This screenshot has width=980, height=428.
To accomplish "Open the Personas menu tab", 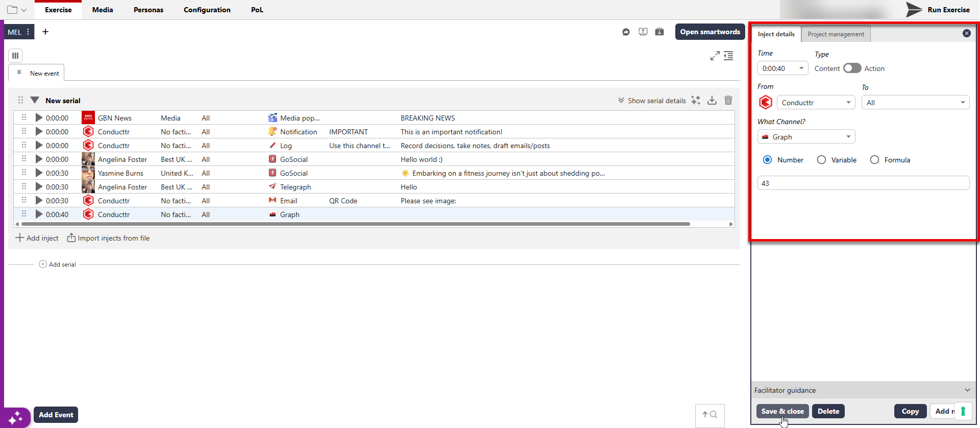I will (148, 10).
